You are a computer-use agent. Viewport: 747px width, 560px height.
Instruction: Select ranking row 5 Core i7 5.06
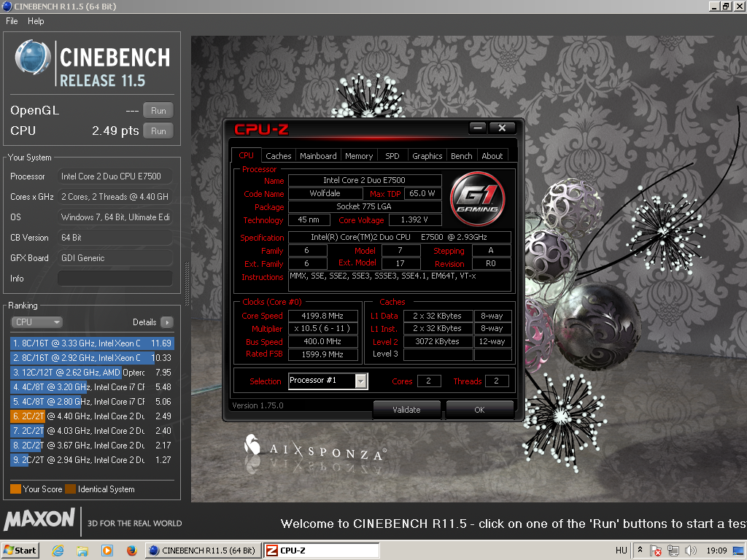click(91, 402)
